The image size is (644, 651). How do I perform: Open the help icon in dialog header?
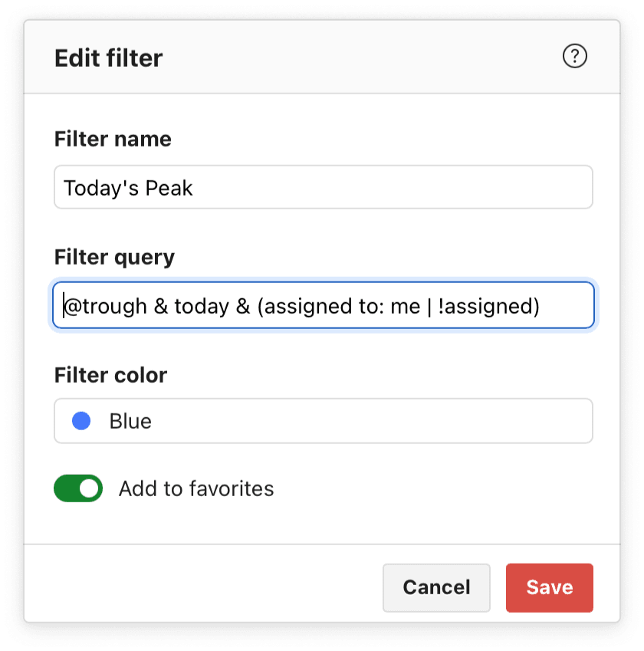coord(574,56)
